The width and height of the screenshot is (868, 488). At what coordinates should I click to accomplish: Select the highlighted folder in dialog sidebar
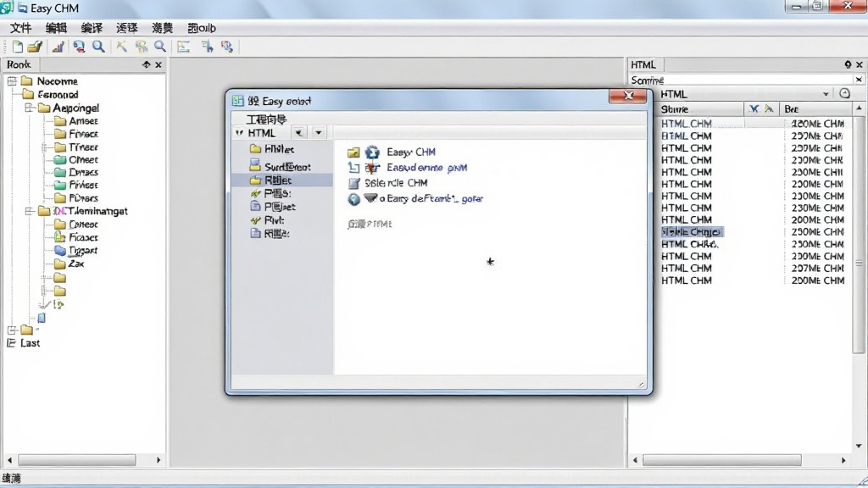(282, 180)
